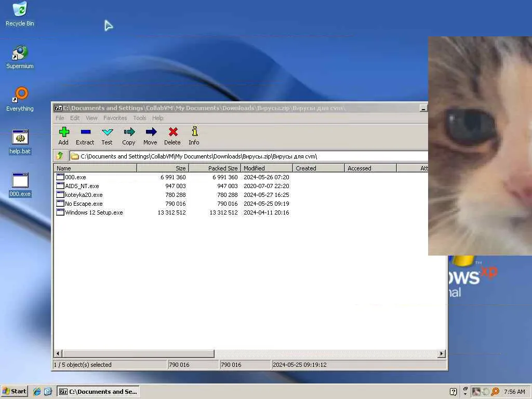Select the file name "Windows 12 Setup.exe"

coord(94,212)
